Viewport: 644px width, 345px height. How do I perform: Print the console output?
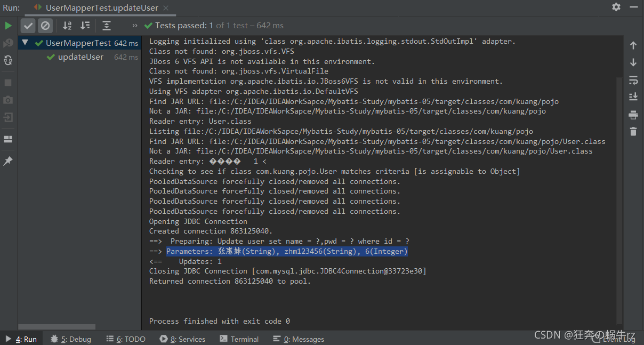pyautogui.click(x=633, y=115)
